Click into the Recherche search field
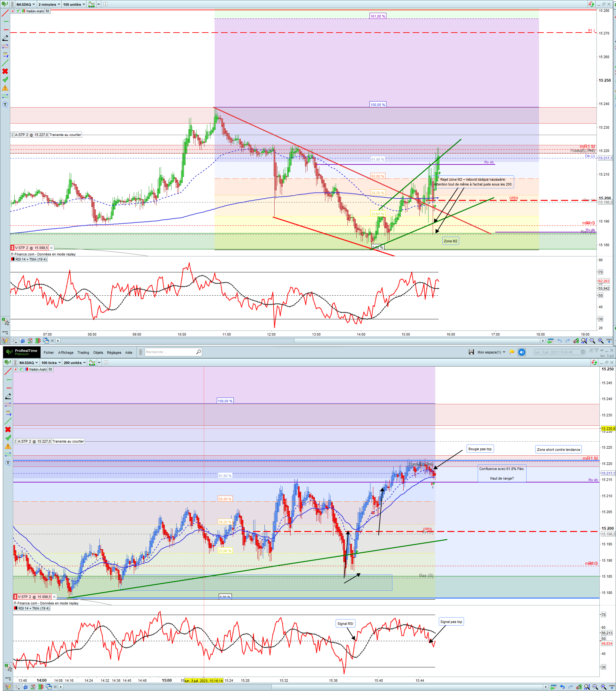 pyautogui.click(x=170, y=352)
